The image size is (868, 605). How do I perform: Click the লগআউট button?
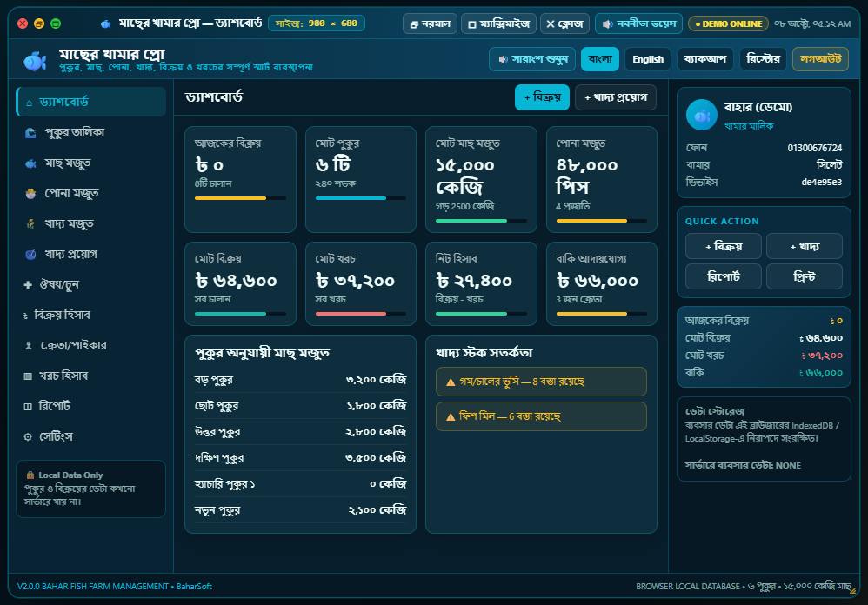(x=820, y=59)
